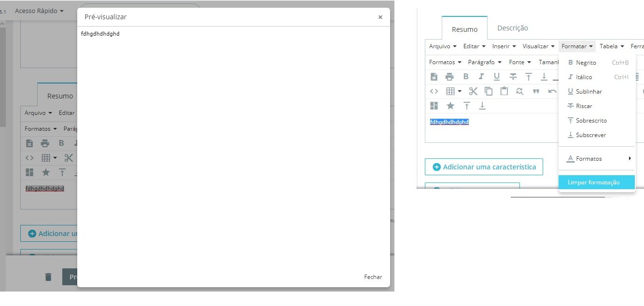Screen dimensions: 644x306
Task: Click source code icon in left dimmed editor
Action: coord(29,157)
